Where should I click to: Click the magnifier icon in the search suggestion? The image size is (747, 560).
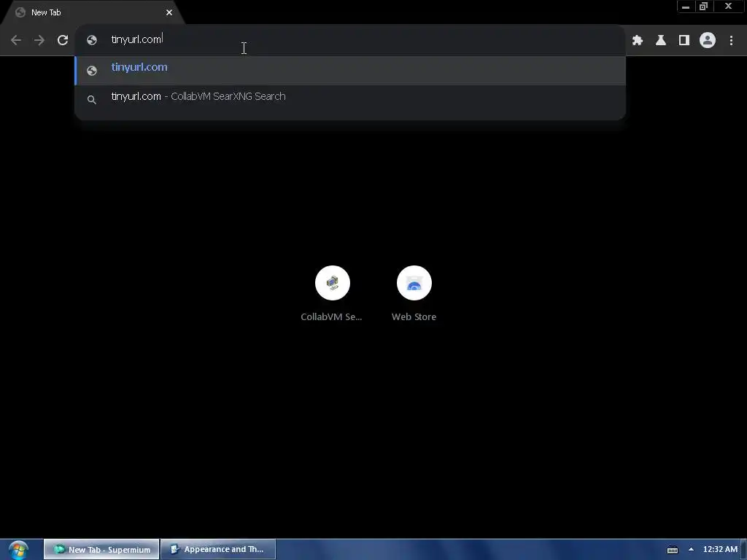point(92,99)
